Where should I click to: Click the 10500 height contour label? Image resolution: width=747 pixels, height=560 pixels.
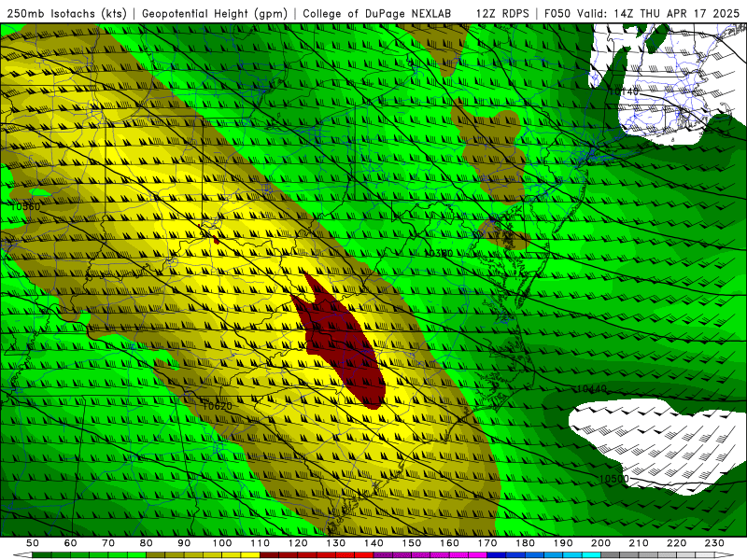613,479
